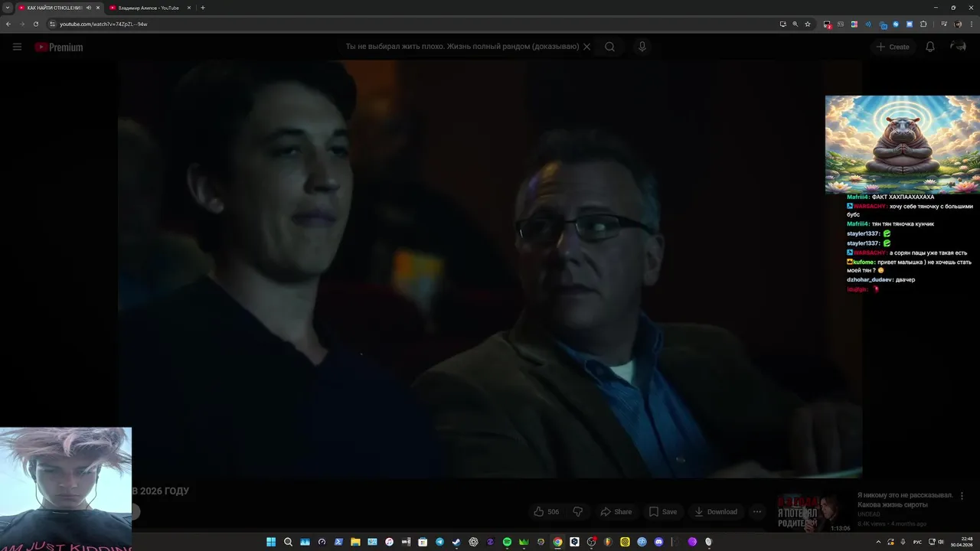This screenshot has width=980, height=551.
Task: Open a new browser tab
Action: (203, 8)
